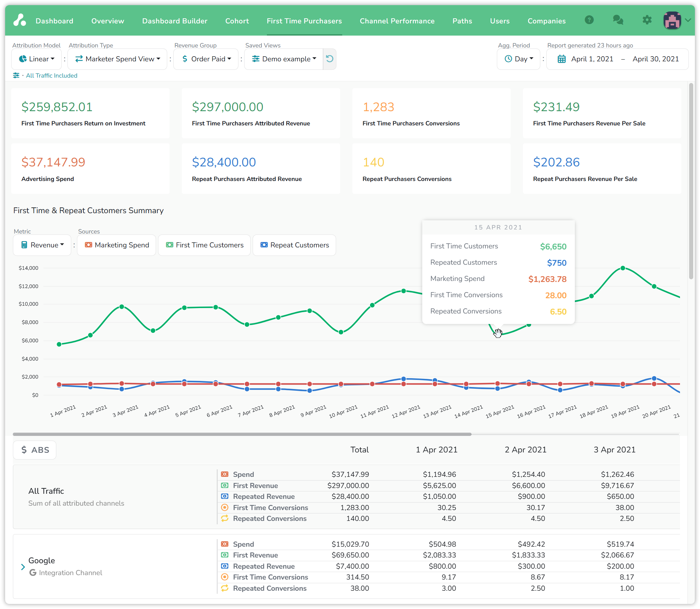Click the page vertical scrollbar
The height and width of the screenshot is (609, 700).
click(x=691, y=181)
